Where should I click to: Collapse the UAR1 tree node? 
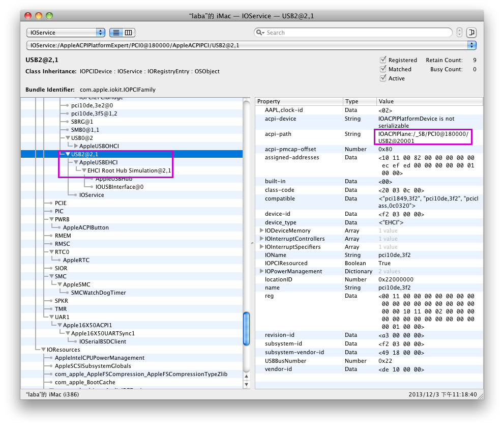tap(51, 317)
